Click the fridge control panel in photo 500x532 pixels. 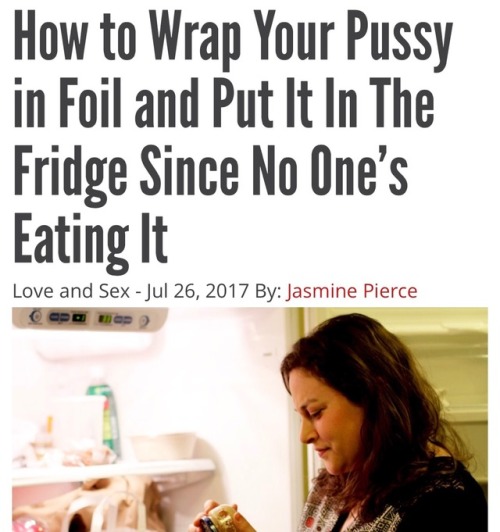(90, 318)
